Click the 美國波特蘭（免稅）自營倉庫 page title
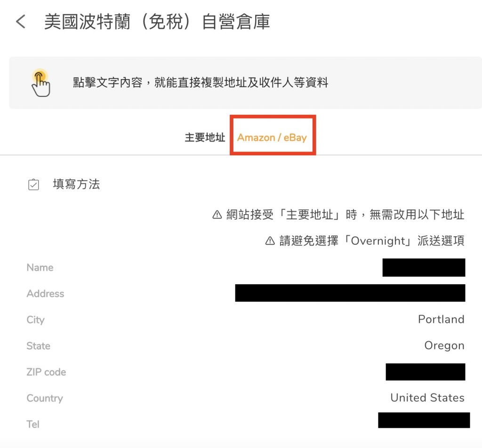This screenshot has height=448, width=482. 157,22
